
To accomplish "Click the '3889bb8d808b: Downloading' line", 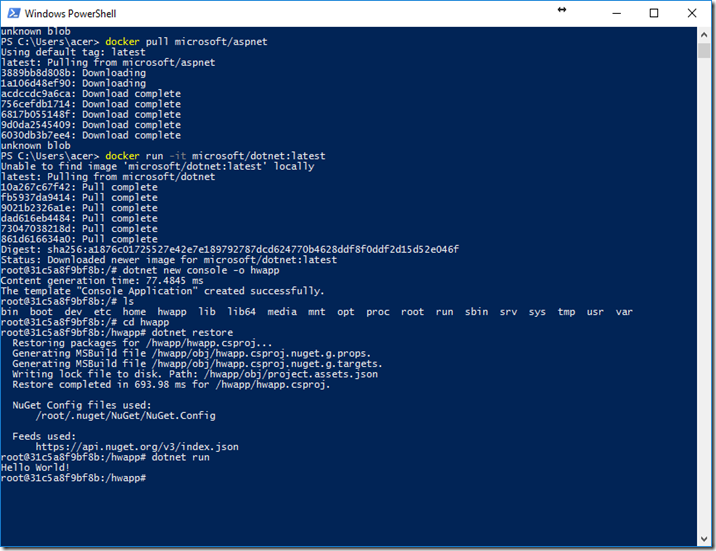I will coord(74,73).
